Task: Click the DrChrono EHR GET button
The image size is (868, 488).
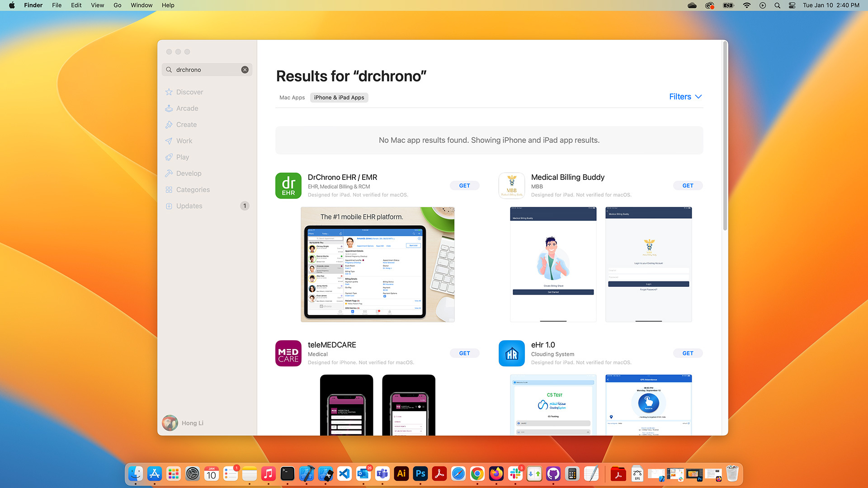Action: point(465,185)
